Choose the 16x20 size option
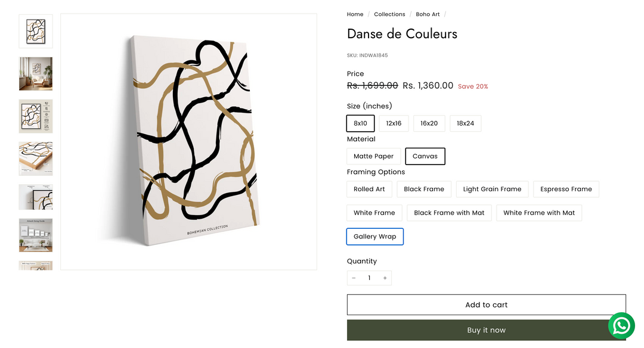Image resolution: width=644 pixels, height=348 pixels. [x=429, y=123]
